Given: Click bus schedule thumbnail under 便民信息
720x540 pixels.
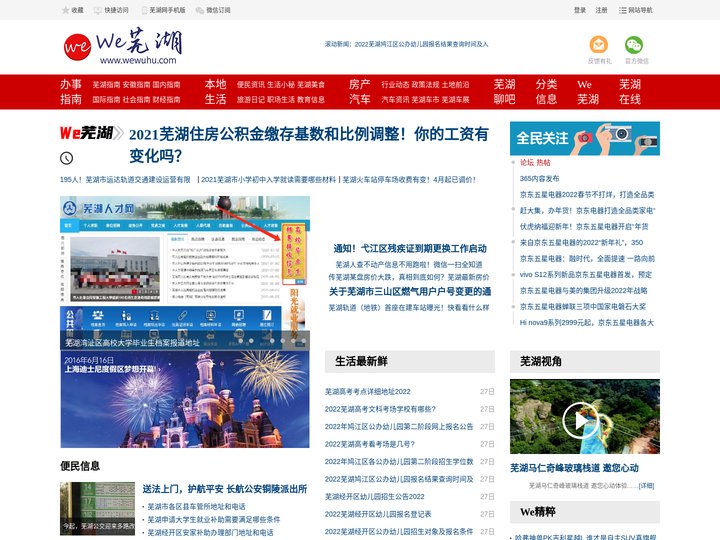Looking at the screenshot, I should tap(97, 508).
